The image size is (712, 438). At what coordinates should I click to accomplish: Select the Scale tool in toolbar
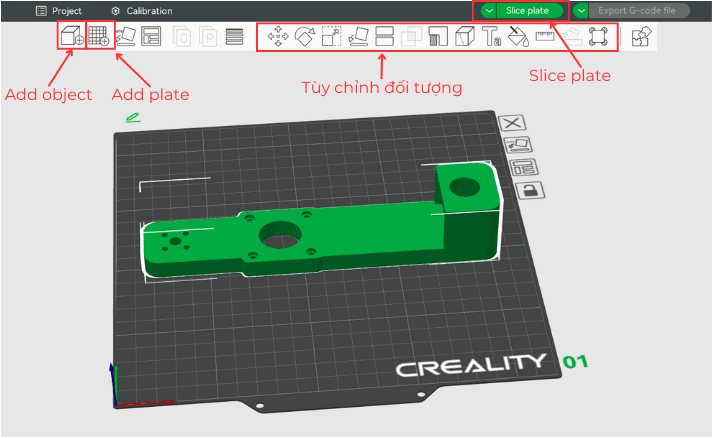[331, 38]
